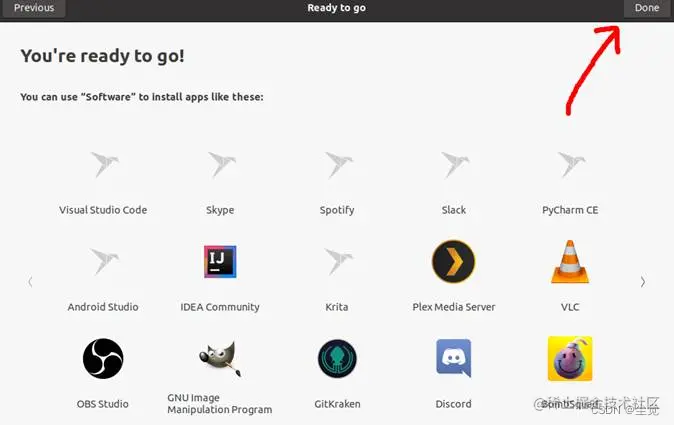674x425 pixels.
Task: Click the Ready to go title
Action: point(337,8)
